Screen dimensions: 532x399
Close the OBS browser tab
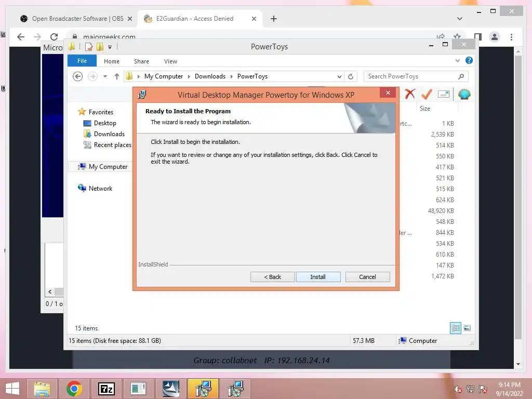click(129, 19)
